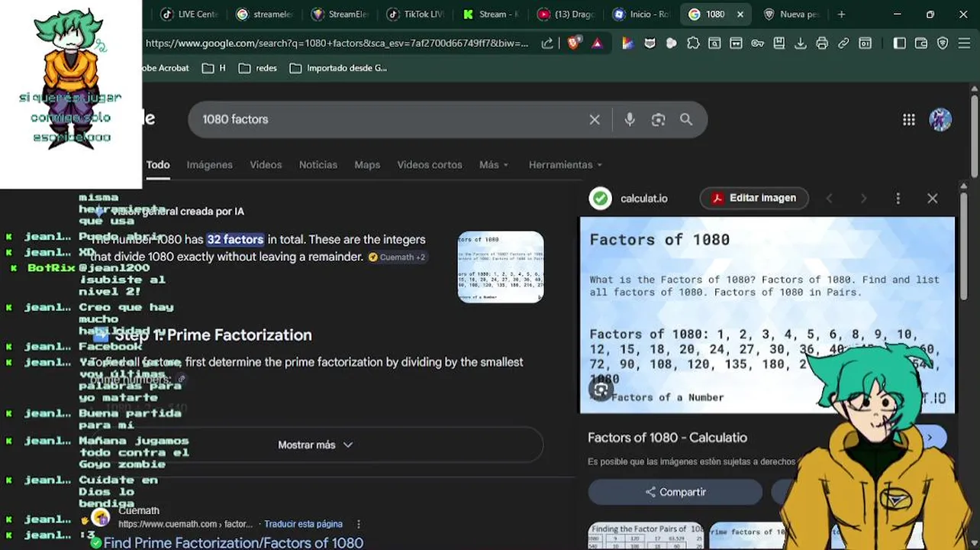Switch to TikTok LIVE browser tab
Image resolution: width=980 pixels, height=550 pixels.
click(x=416, y=14)
